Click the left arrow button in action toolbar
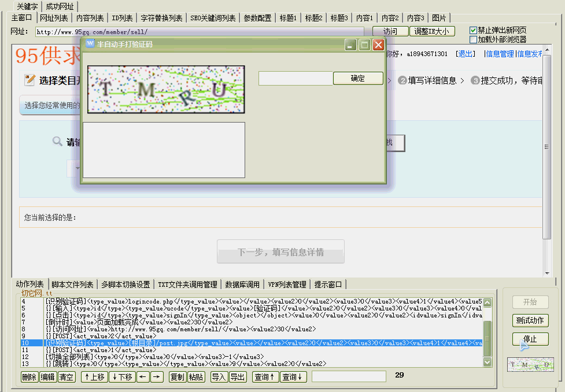The height and width of the screenshot is (392, 565). click(x=143, y=377)
